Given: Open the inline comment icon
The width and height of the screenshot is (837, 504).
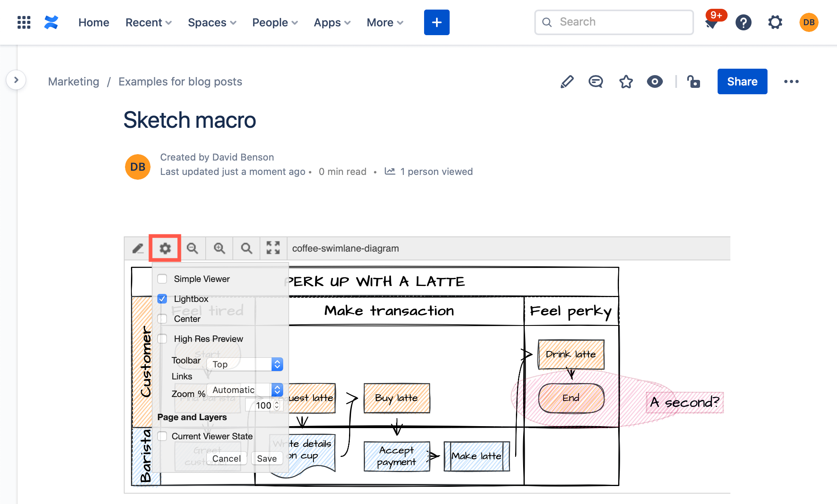Looking at the screenshot, I should (x=595, y=81).
